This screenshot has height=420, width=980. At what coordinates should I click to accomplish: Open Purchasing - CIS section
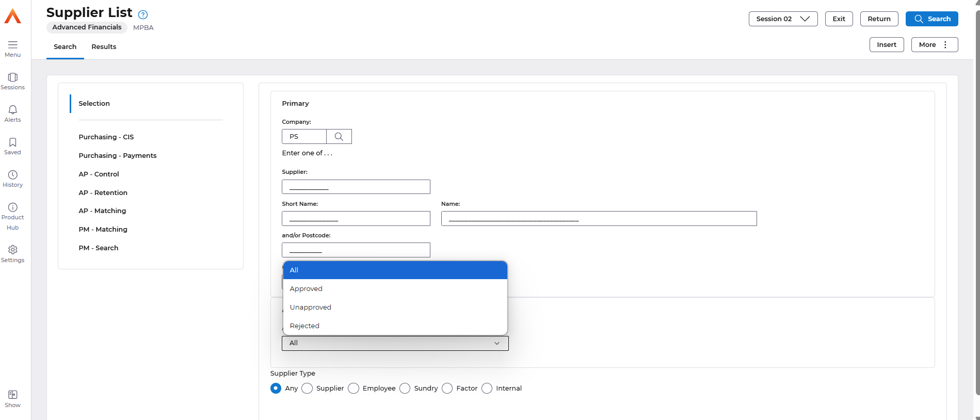pyautogui.click(x=106, y=137)
